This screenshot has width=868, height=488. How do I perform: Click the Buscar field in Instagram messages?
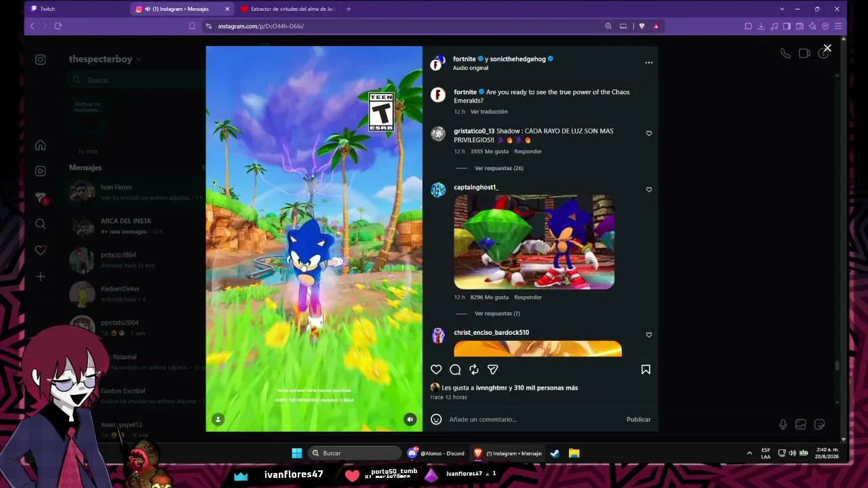(136, 80)
